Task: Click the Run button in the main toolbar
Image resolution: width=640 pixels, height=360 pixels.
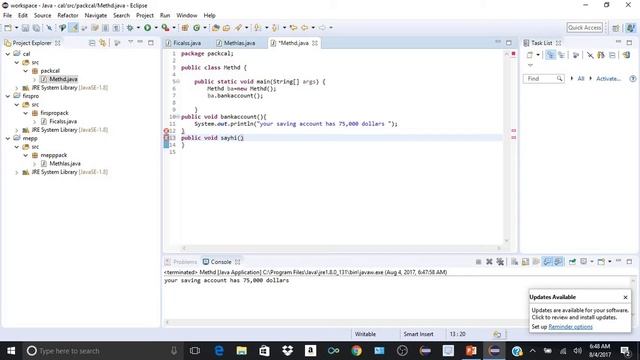Action: point(147,28)
